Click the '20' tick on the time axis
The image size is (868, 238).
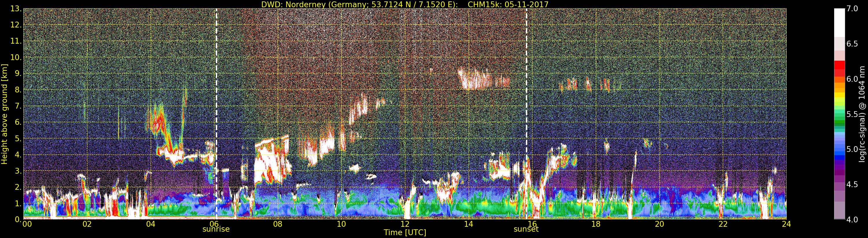point(659,224)
